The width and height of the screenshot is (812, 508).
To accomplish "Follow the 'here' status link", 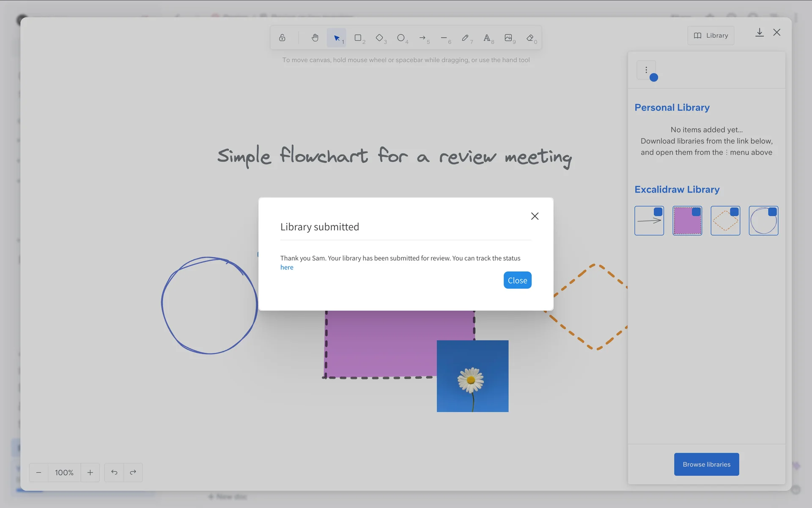I will (x=287, y=268).
